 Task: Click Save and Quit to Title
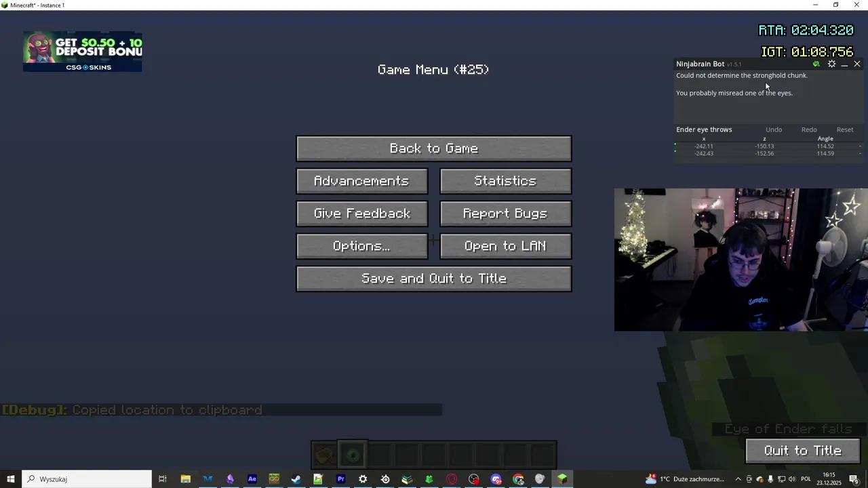tap(434, 279)
